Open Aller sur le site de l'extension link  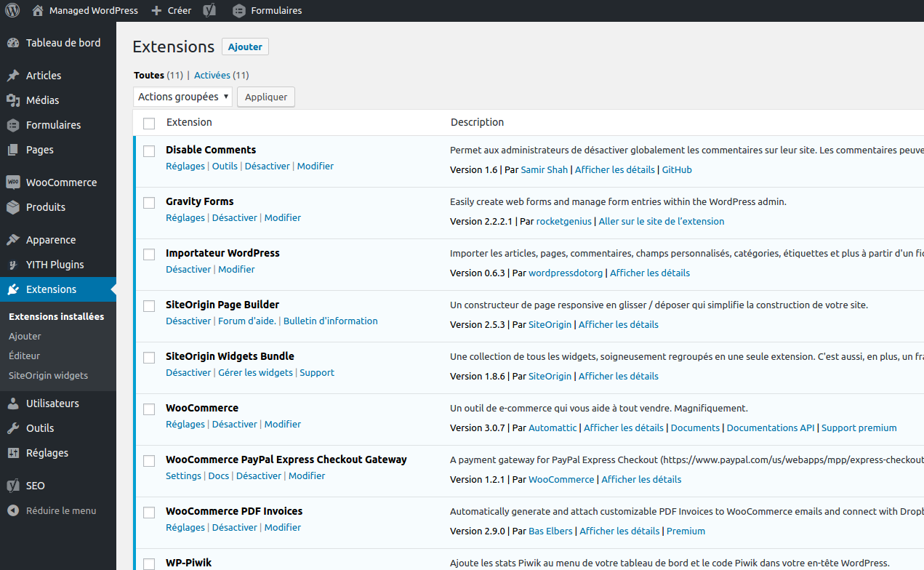[662, 222]
